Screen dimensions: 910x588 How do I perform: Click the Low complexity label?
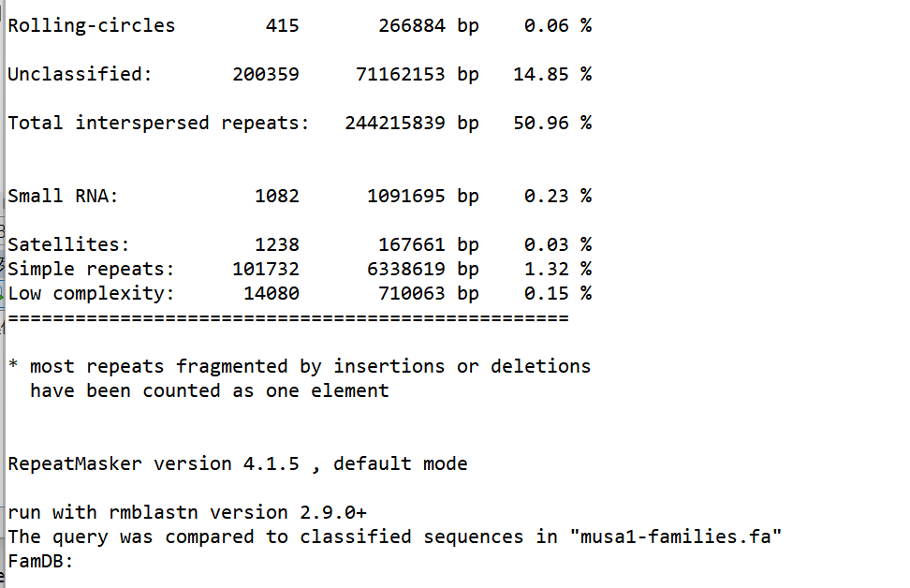tap(91, 294)
